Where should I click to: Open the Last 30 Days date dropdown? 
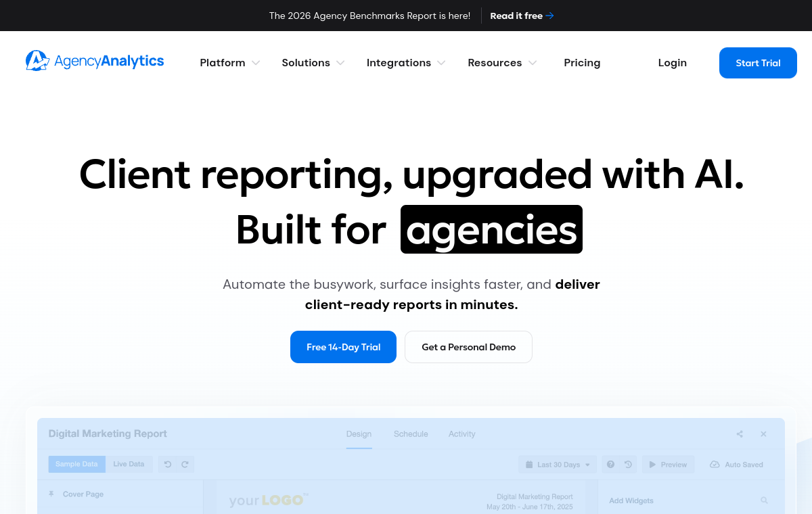[558, 465]
